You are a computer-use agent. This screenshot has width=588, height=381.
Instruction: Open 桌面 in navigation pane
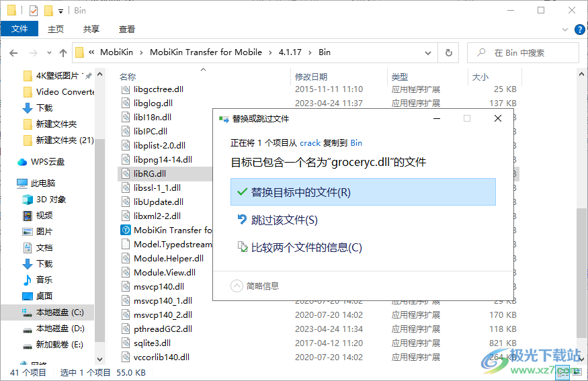pyautogui.click(x=38, y=296)
